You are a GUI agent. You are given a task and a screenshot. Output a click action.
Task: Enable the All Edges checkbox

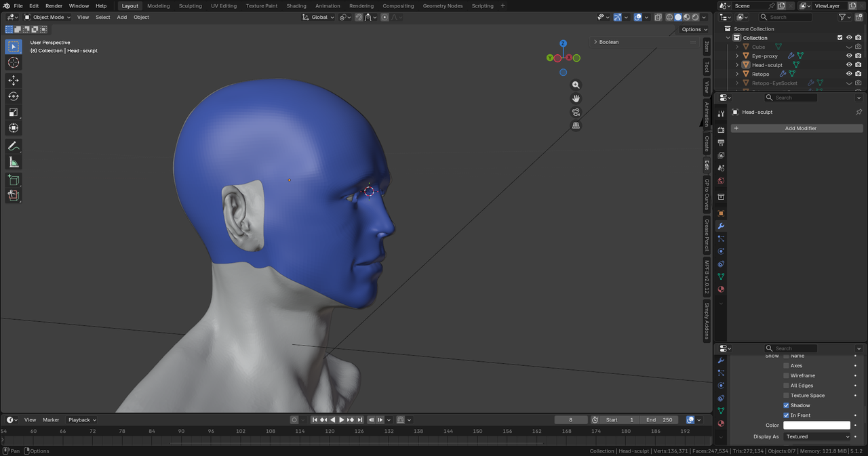pos(786,386)
